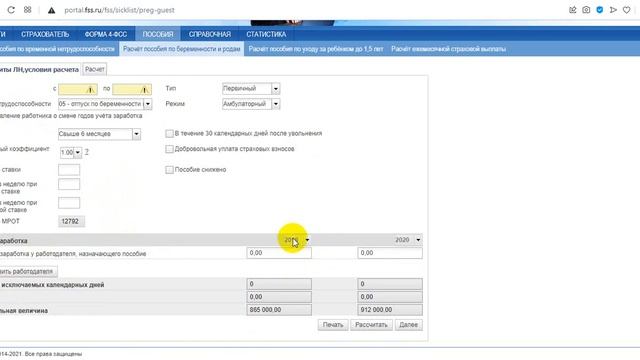Tick 'В течение 30 календарных дней после увольнения'

point(169,133)
